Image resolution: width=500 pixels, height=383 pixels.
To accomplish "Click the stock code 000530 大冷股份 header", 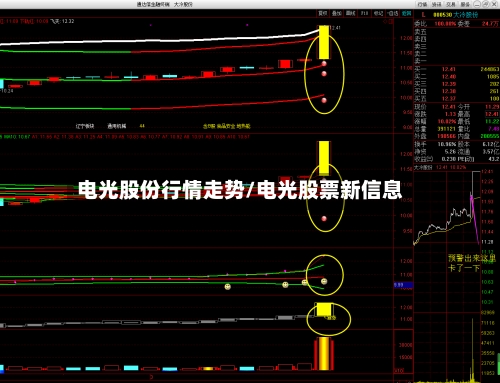I will coord(455,15).
